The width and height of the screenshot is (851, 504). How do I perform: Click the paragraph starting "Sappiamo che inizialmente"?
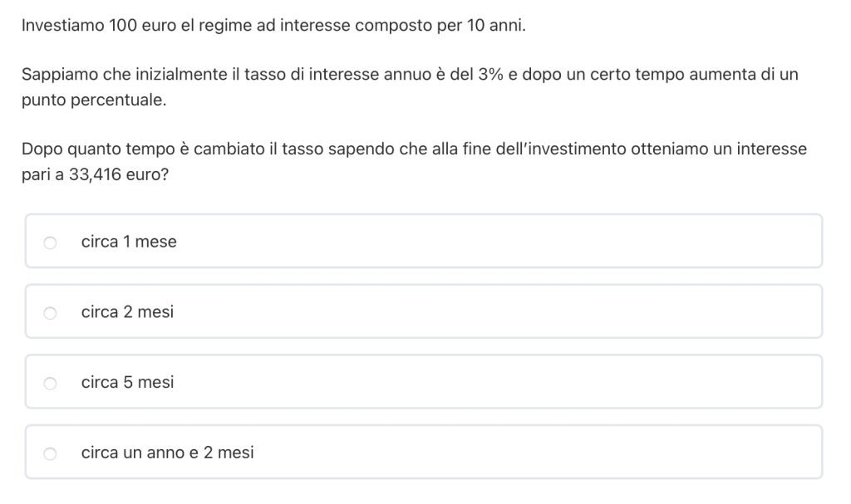409,75
